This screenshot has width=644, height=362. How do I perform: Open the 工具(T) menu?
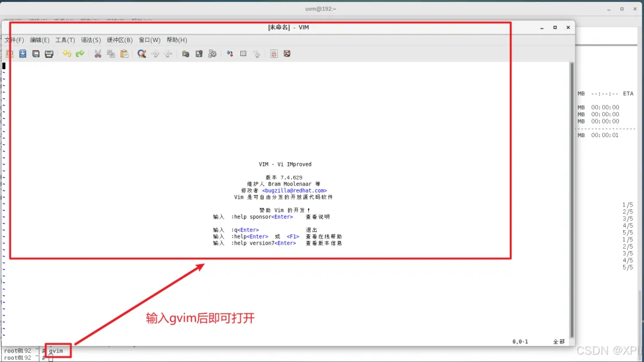coord(65,40)
